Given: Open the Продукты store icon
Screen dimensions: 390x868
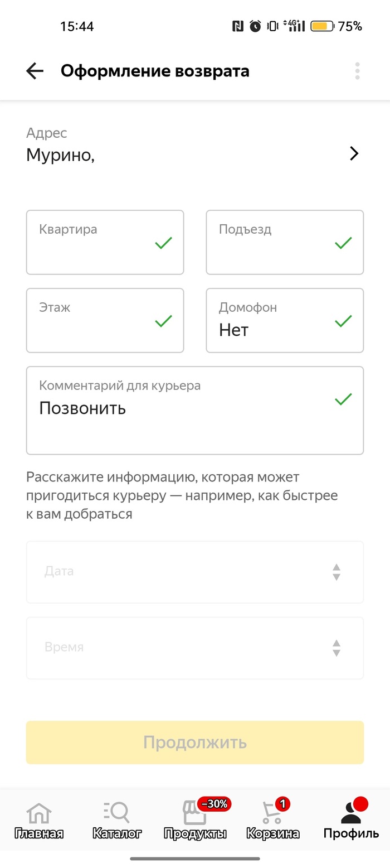Looking at the screenshot, I should 195,814.
